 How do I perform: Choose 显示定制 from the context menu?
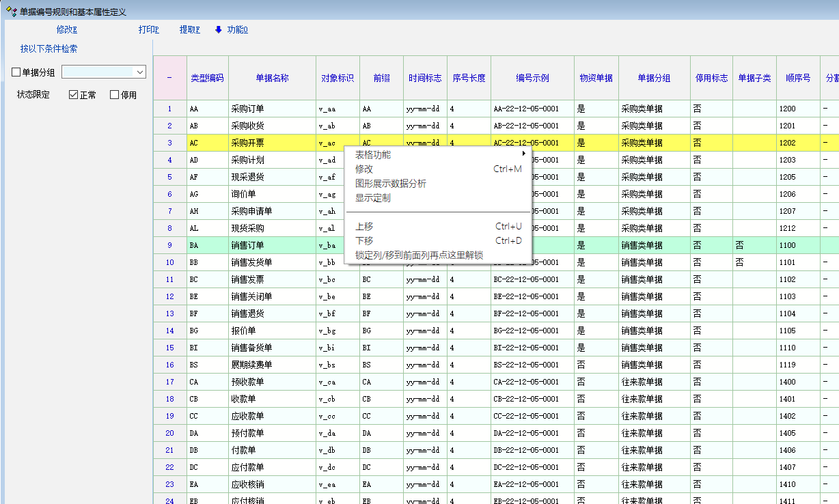tap(373, 198)
